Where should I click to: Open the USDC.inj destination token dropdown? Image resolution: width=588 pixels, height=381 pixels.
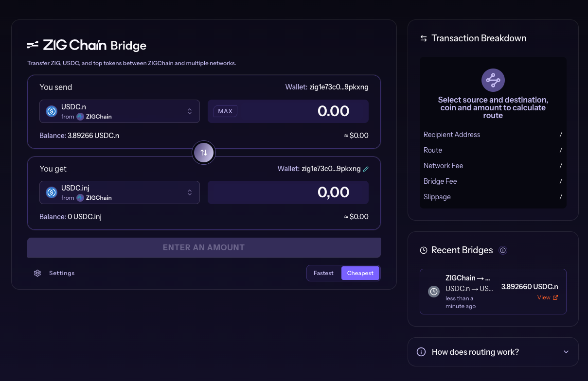point(120,192)
